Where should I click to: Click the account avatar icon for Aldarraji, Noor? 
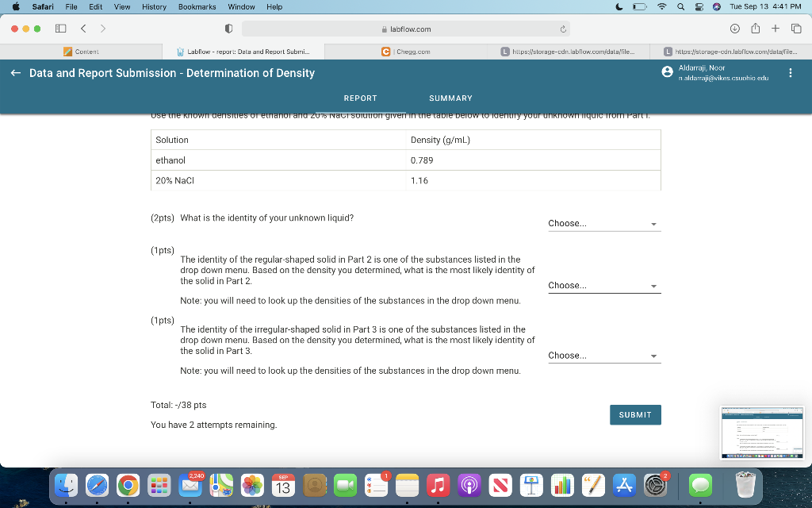pyautogui.click(x=667, y=72)
